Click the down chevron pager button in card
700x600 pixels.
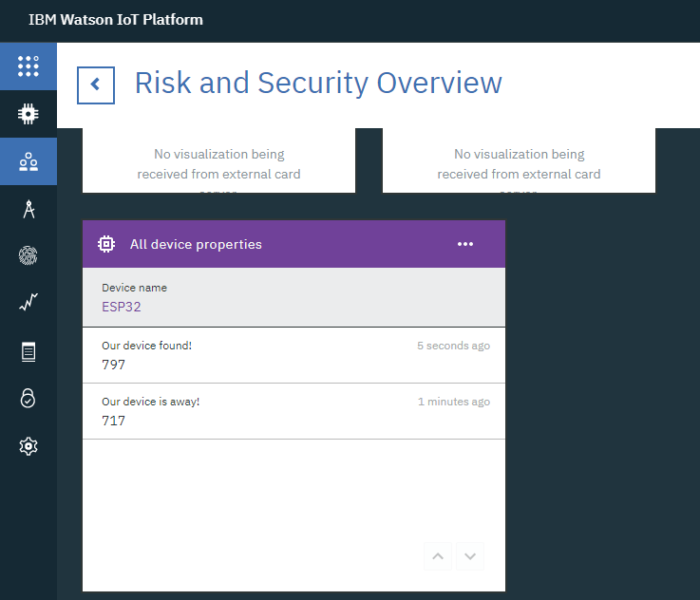click(x=470, y=556)
